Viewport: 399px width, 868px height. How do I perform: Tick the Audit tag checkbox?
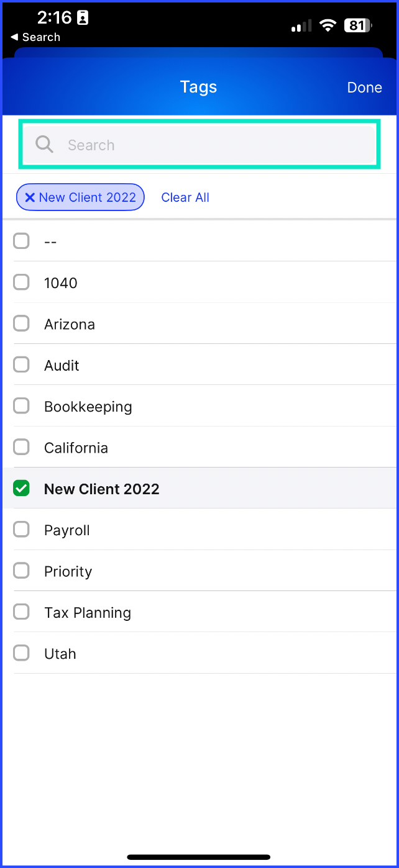tap(21, 365)
